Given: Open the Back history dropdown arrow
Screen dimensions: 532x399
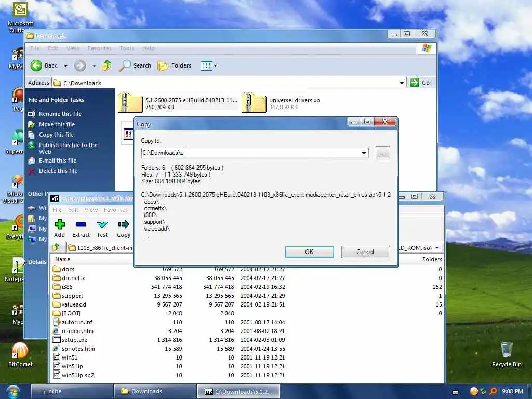Looking at the screenshot, I should [x=65, y=66].
